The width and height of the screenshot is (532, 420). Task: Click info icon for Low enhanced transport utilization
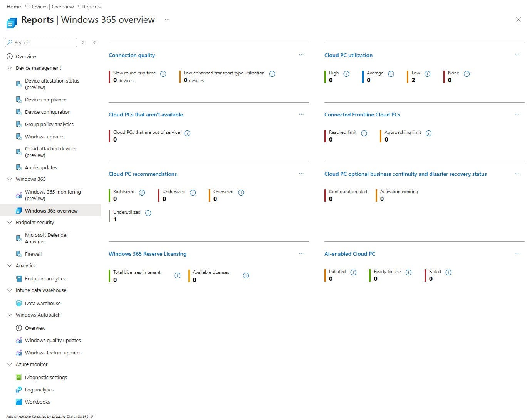coord(272,74)
